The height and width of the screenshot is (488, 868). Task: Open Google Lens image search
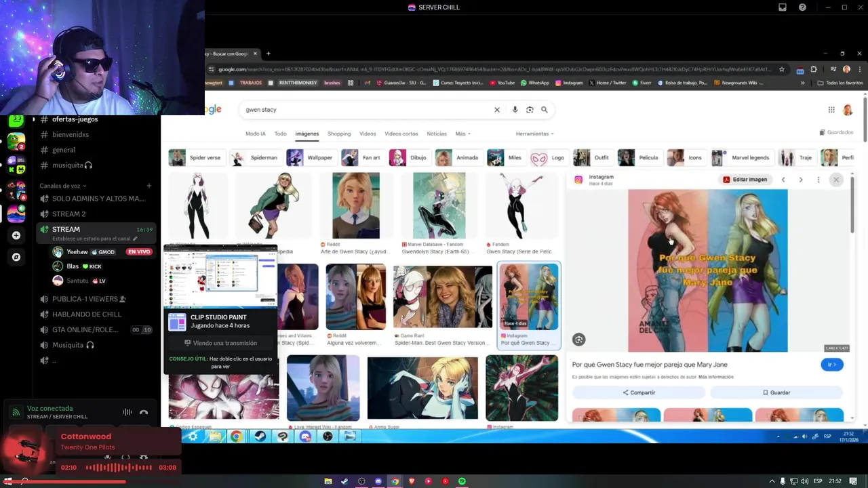(x=530, y=110)
